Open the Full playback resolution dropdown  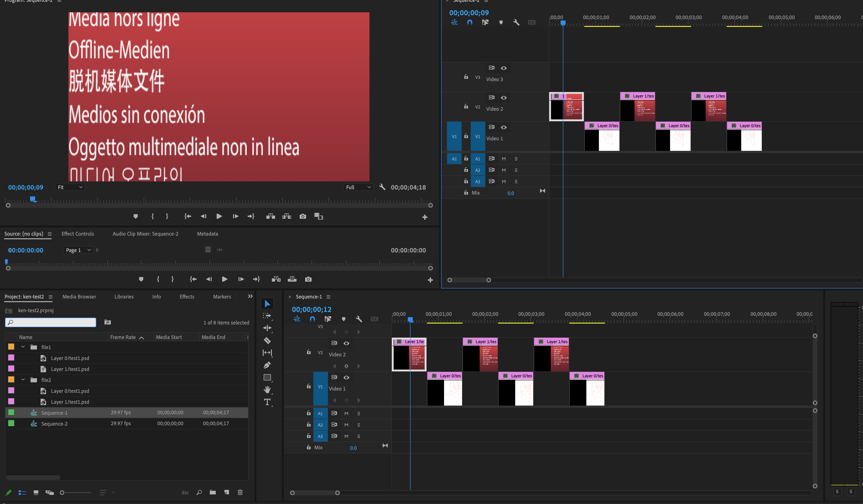358,187
